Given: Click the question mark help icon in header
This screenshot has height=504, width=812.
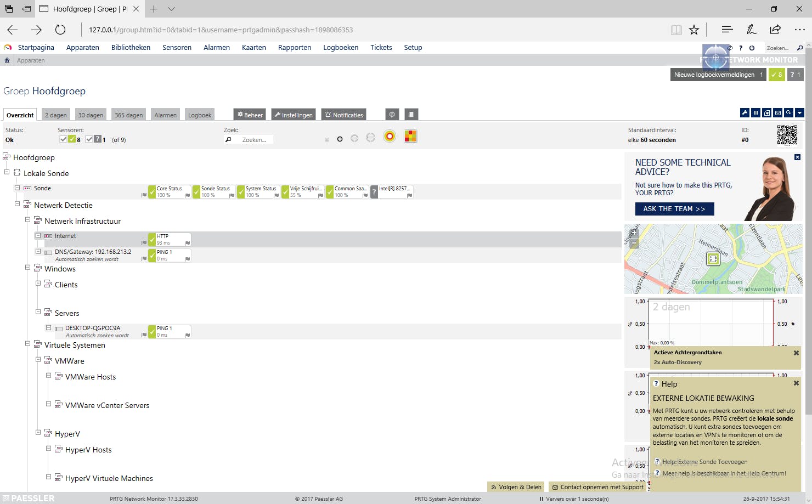Looking at the screenshot, I should click(741, 48).
